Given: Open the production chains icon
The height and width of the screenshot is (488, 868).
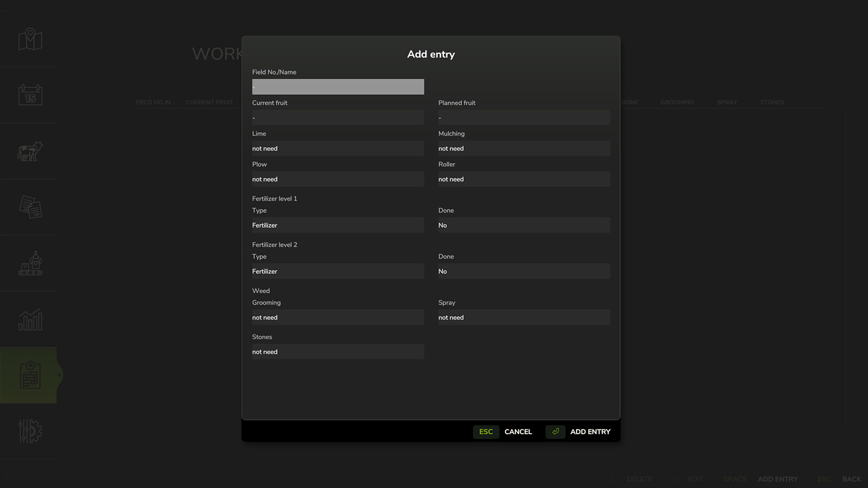Looking at the screenshot, I should point(30,264).
